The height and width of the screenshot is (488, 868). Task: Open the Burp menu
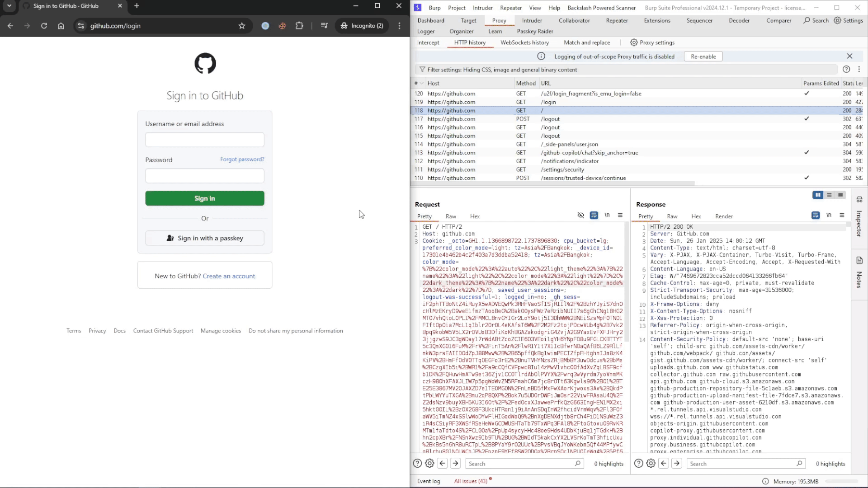click(x=434, y=8)
